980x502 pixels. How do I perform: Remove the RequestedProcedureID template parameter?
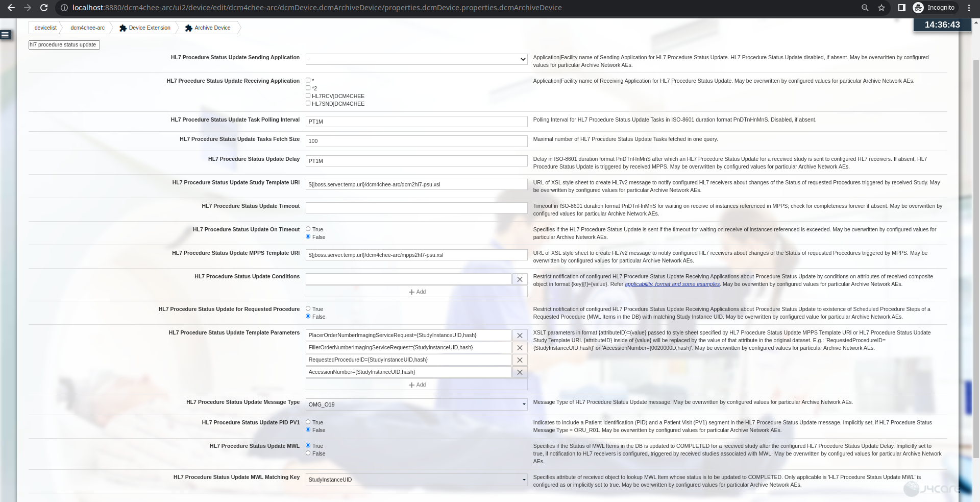520,360
